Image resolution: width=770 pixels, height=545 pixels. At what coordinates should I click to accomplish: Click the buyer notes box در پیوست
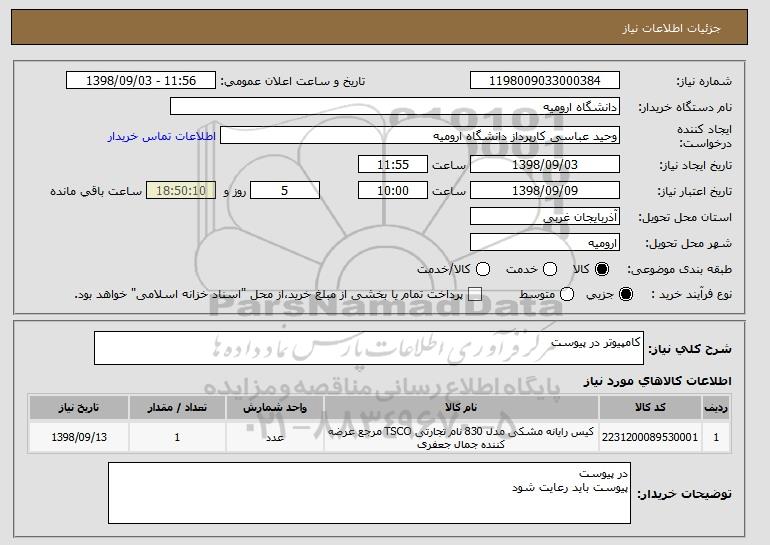coord(369,492)
